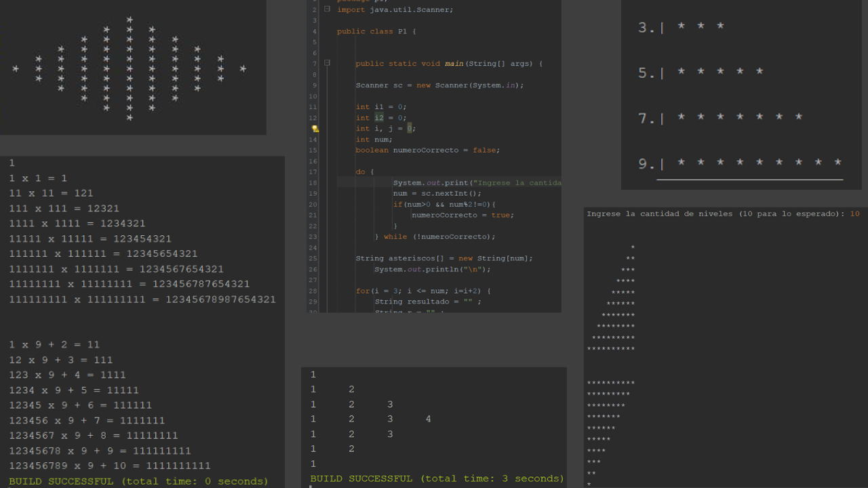Click the entered value 10 in console
Screen dimensions: 868x488
pyautogui.click(x=854, y=213)
